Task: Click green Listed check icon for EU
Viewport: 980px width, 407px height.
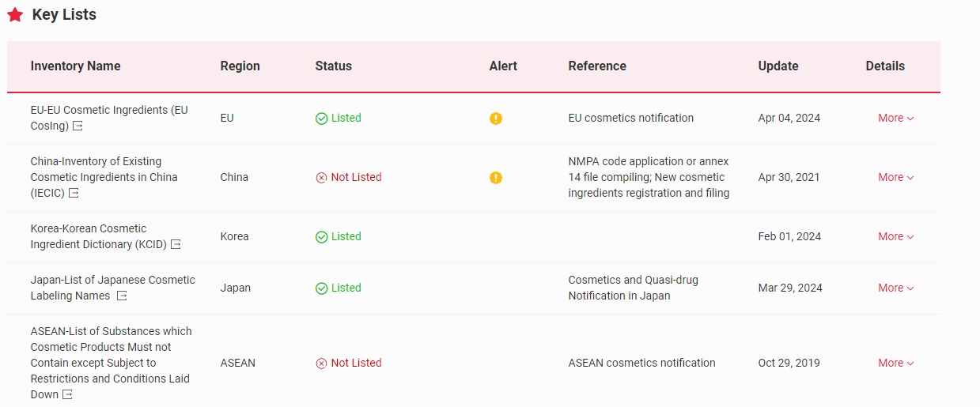Action: click(x=321, y=119)
